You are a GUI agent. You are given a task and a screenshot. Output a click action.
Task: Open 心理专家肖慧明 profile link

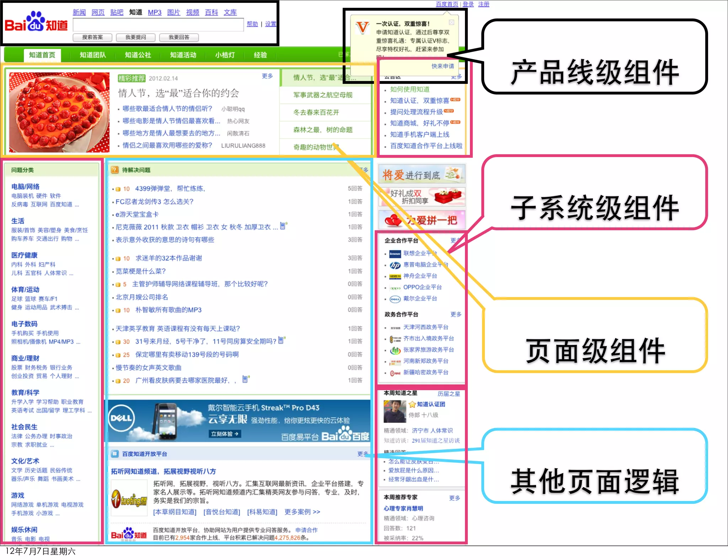coord(403,508)
